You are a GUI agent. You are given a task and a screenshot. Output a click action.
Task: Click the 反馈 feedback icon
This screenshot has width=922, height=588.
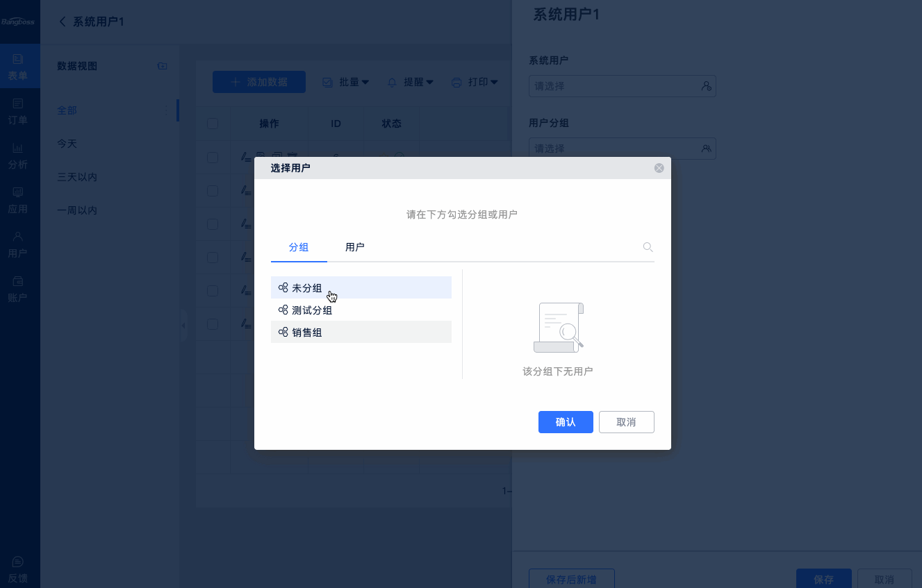pyautogui.click(x=18, y=569)
